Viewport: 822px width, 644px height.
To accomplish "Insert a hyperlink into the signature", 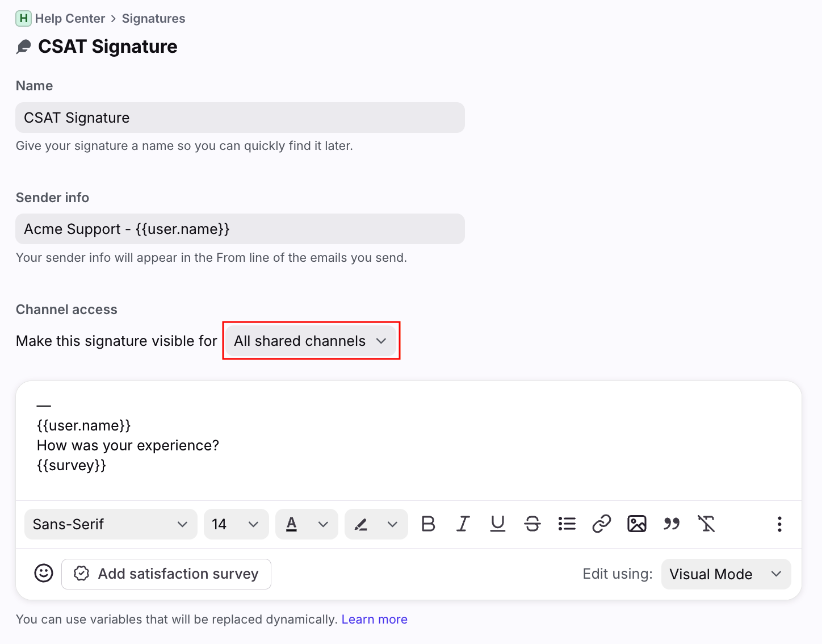I will click(602, 524).
